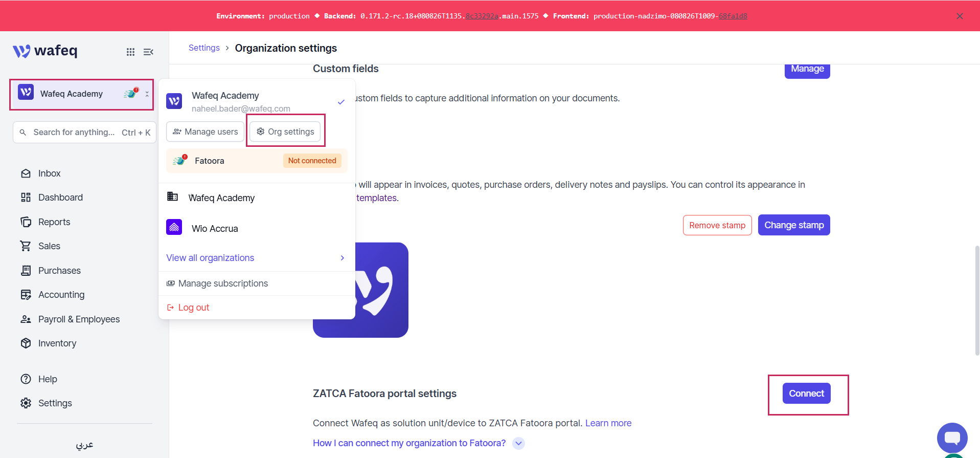Switch language to Arabic عربي
This screenshot has height=458, width=980.
pos(84,444)
